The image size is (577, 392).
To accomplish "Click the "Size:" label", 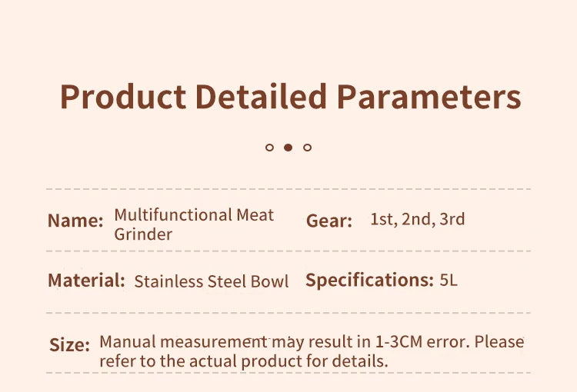I will click(69, 345).
